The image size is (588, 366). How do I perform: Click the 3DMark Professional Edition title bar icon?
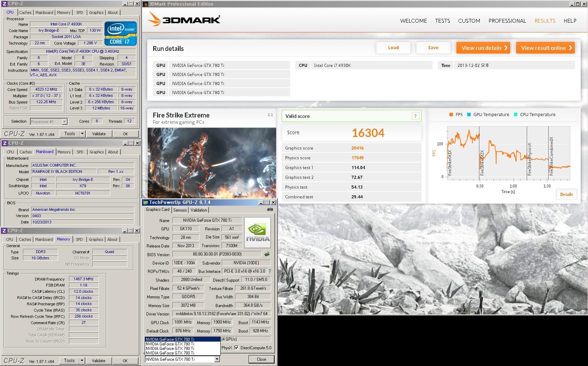point(146,4)
